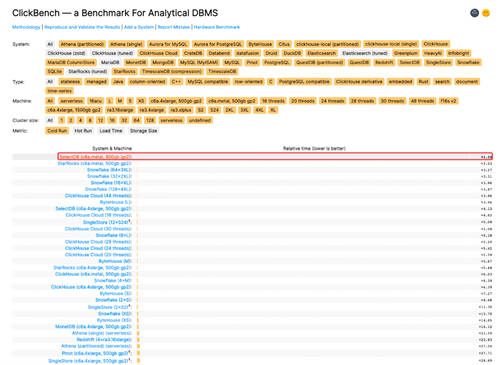Select the Load Time metric
Screen dimensions: 500x365
[x=111, y=131]
